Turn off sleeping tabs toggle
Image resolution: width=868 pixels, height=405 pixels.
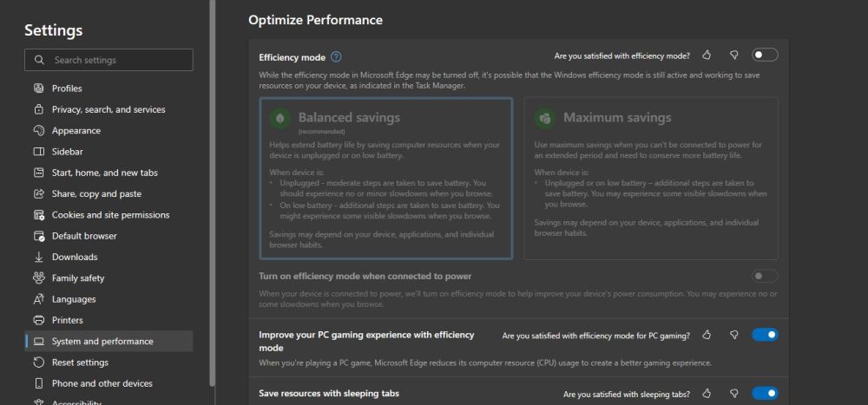pyautogui.click(x=765, y=394)
